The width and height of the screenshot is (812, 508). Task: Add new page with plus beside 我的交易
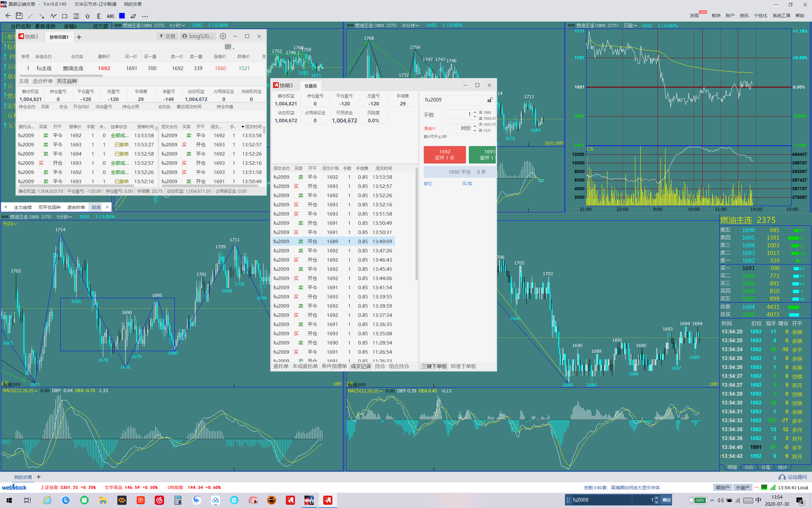point(39,477)
